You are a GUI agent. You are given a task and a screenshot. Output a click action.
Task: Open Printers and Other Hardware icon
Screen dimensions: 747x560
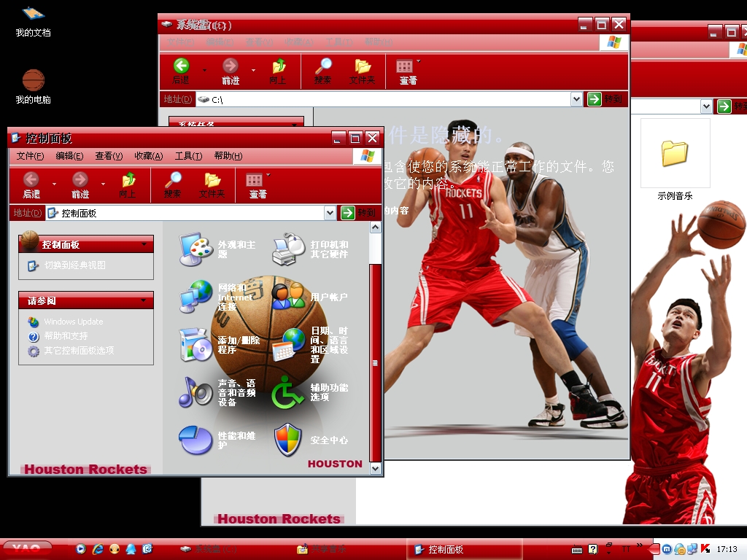click(289, 249)
